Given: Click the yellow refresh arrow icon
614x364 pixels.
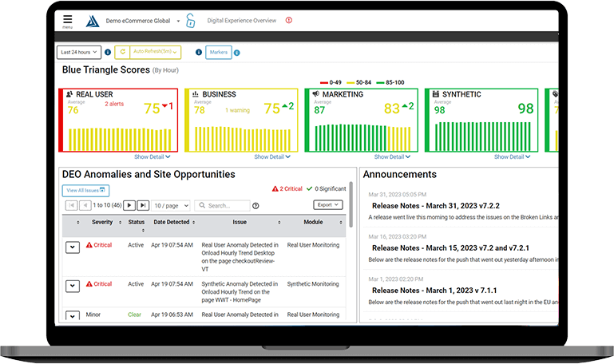Looking at the screenshot, I should (x=123, y=52).
